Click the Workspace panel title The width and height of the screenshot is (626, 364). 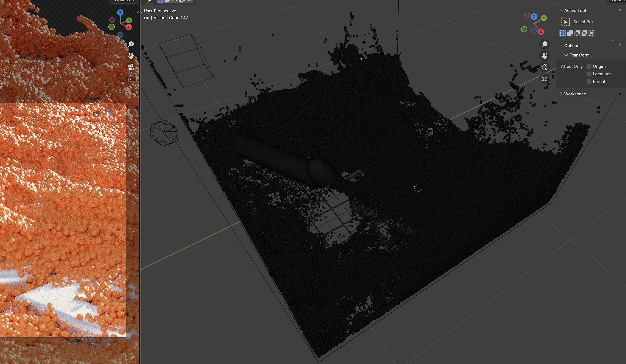pos(575,94)
